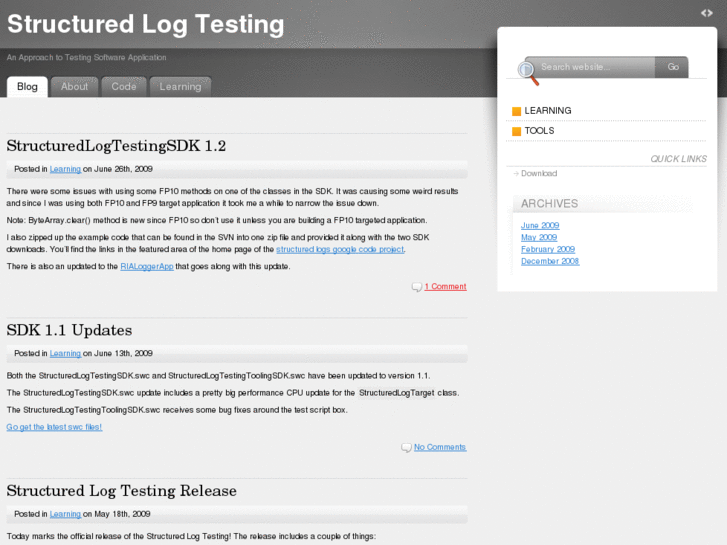Click the orange square beside TOOLS
The image size is (727, 545).
[516, 131]
